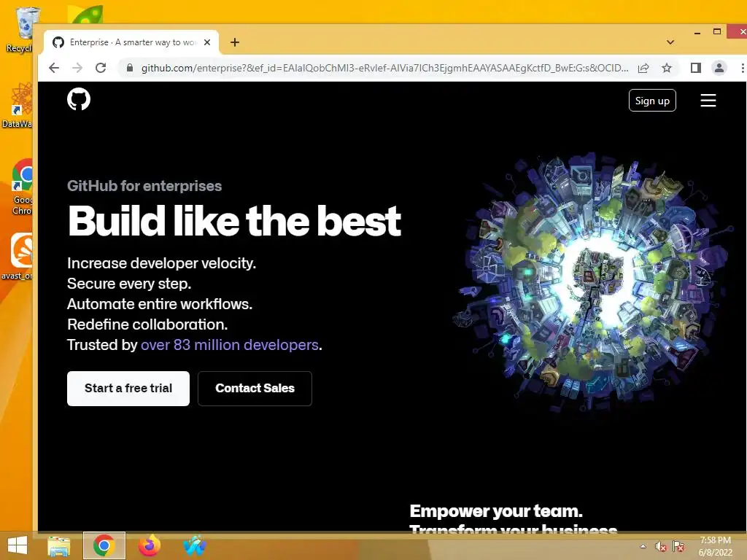
Task: Bookmark this page with the star
Action: pos(667,68)
